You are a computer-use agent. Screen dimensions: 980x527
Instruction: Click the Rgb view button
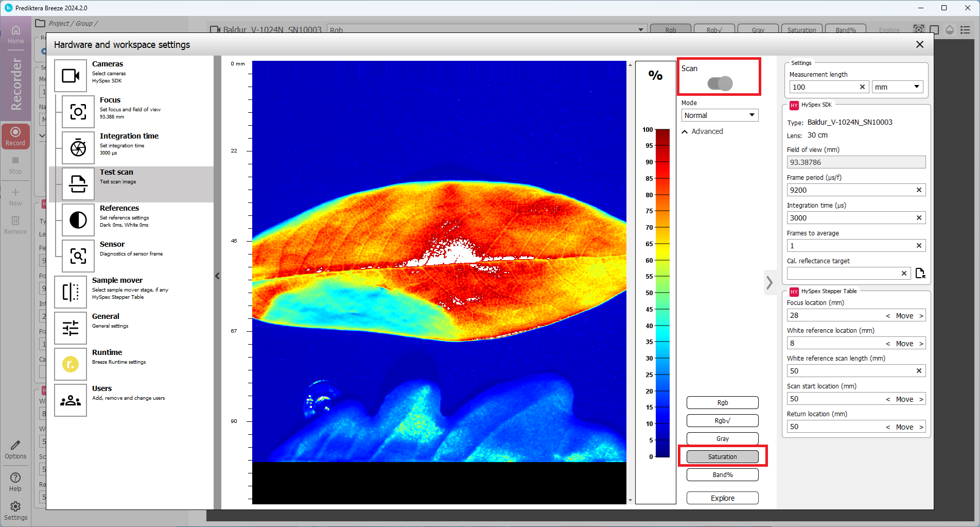[722, 403]
